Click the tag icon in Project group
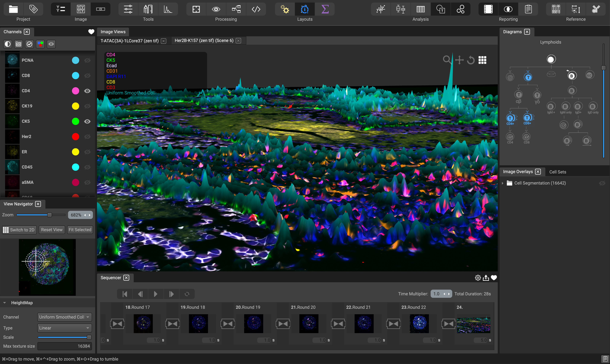610x364 pixels. pyautogui.click(x=33, y=9)
